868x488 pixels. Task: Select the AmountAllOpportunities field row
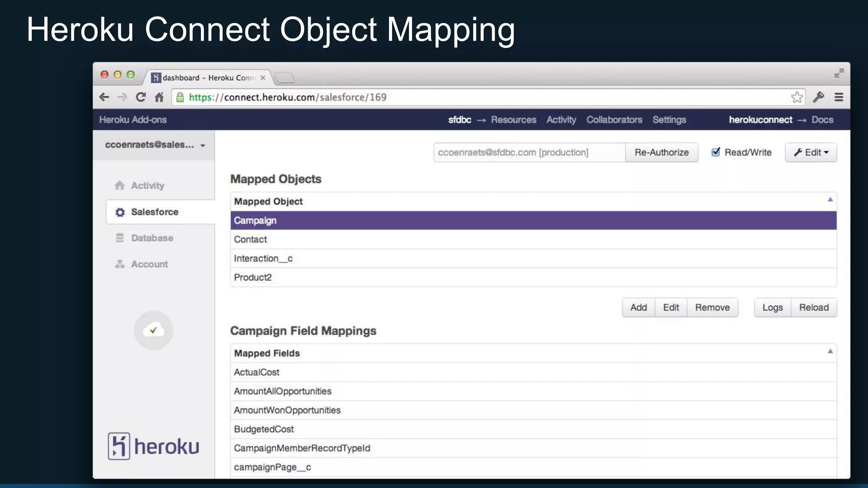click(x=534, y=391)
